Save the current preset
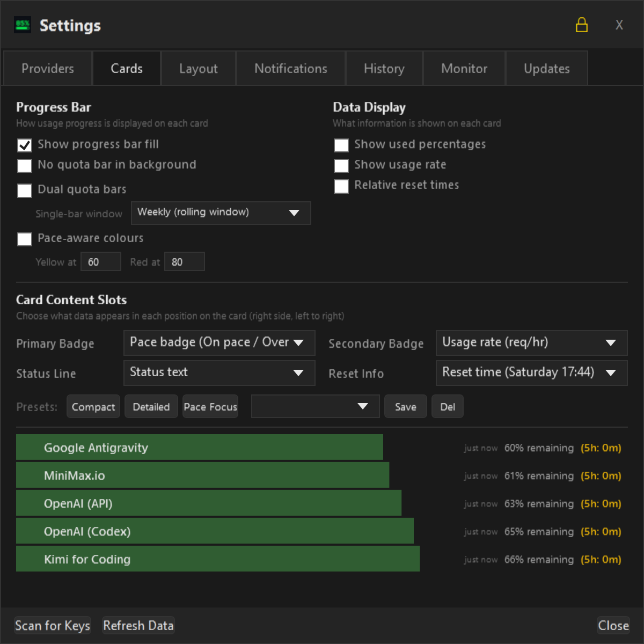 [406, 406]
